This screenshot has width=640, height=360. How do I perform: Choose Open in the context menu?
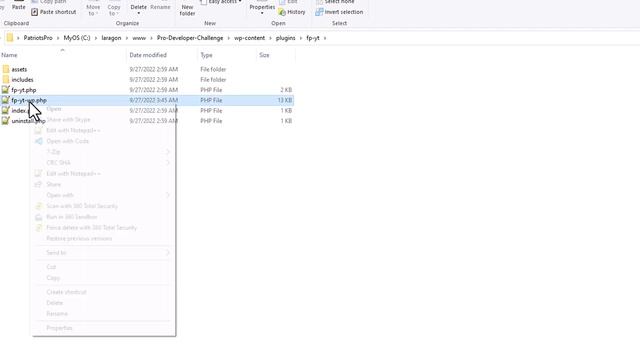[54, 109]
